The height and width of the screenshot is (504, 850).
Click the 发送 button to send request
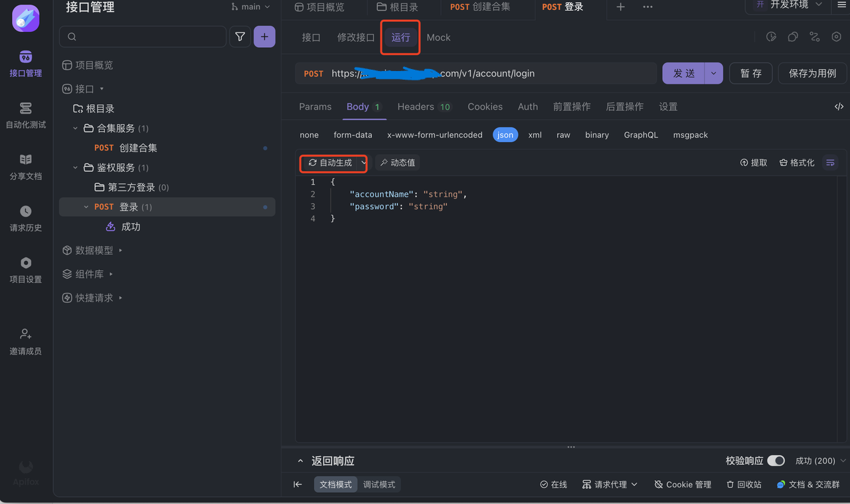pos(683,74)
